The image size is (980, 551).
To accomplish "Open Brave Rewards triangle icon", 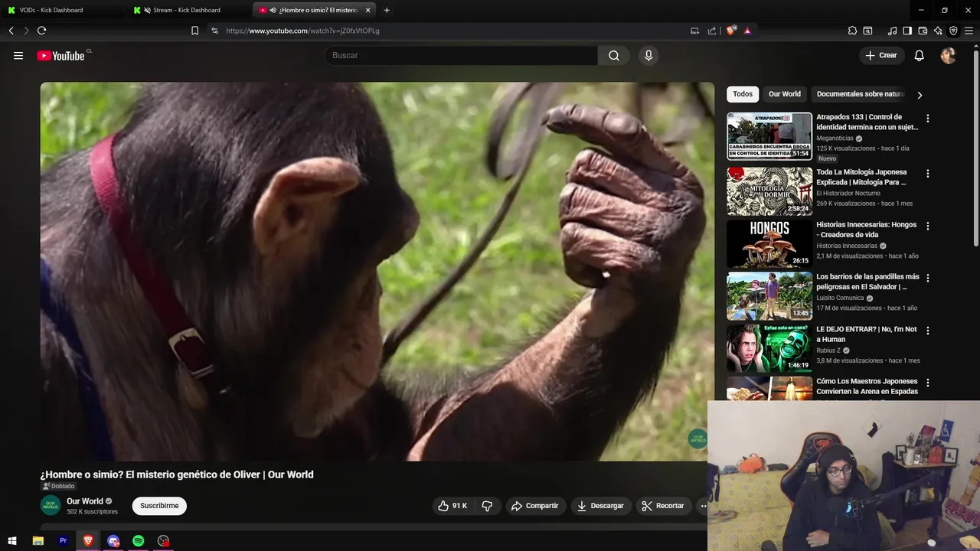I will (747, 31).
